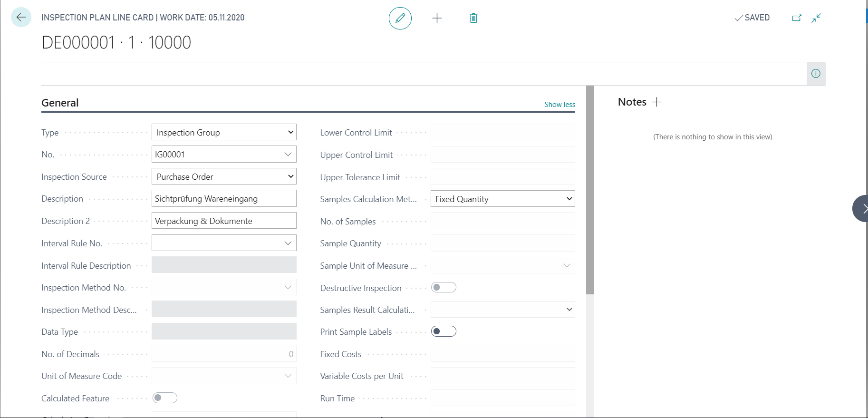Toggle the Print Sample Labels switch
Screen dimensions: 868x418
(x=444, y=331)
